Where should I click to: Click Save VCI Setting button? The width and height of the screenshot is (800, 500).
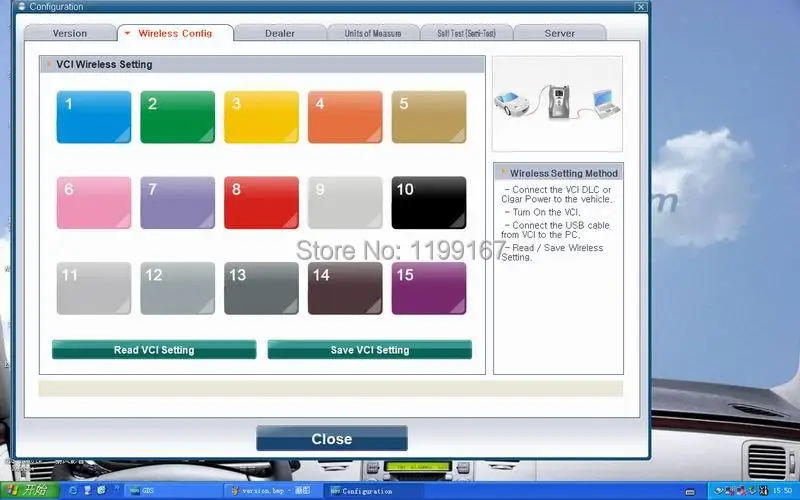(369, 350)
